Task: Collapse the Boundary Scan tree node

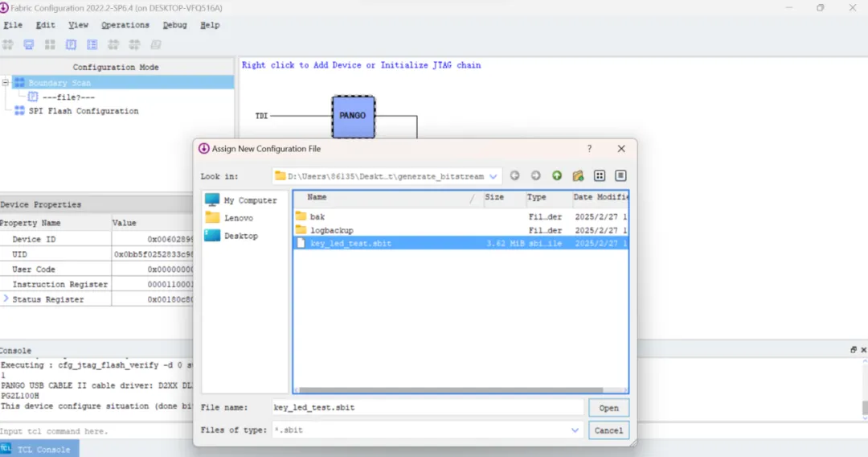Action: [6, 83]
